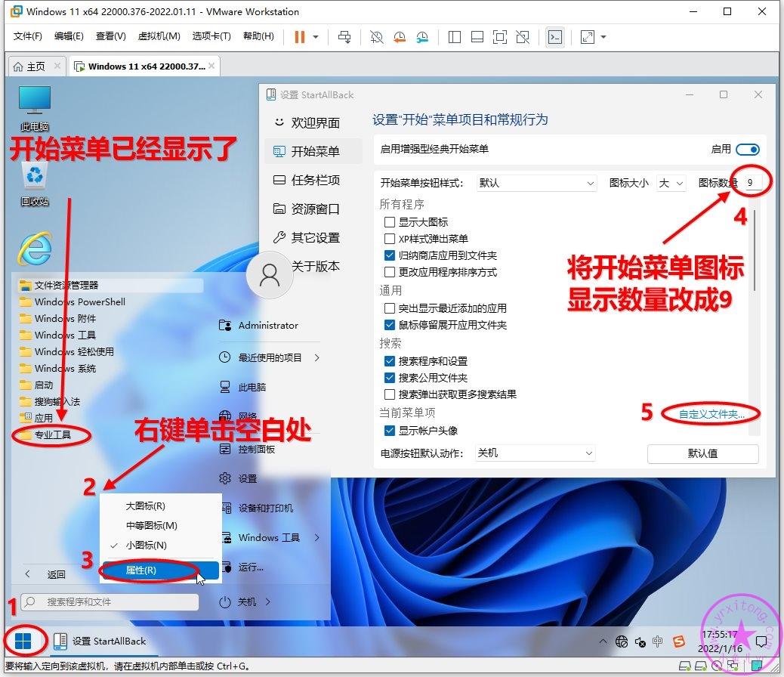This screenshot has height=677, width=784.
Task: Check 突出显示最近添加的应用 checkbox
Action: pyautogui.click(x=390, y=308)
